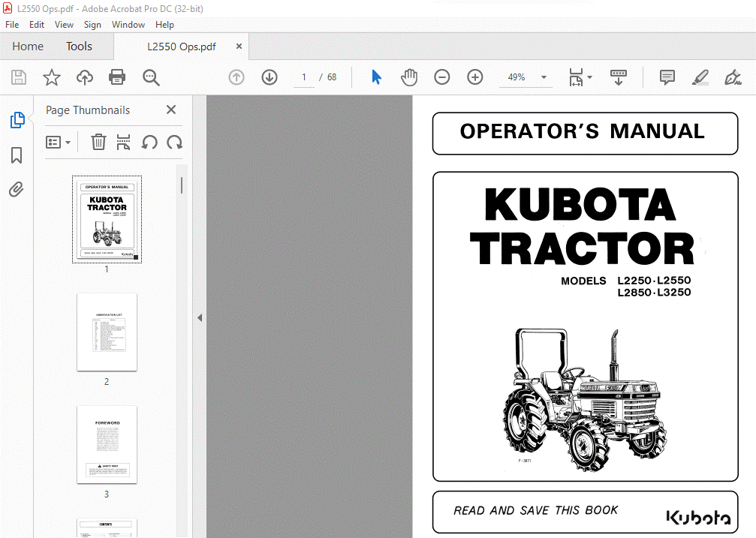The image size is (756, 538).
Task: Open the Sign document pen icon
Action: [x=733, y=77]
